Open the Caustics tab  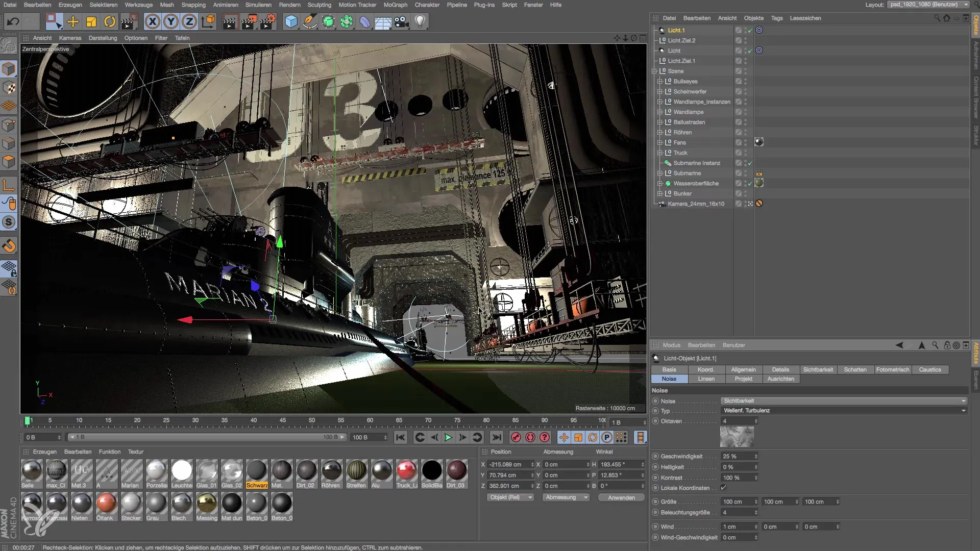(929, 369)
